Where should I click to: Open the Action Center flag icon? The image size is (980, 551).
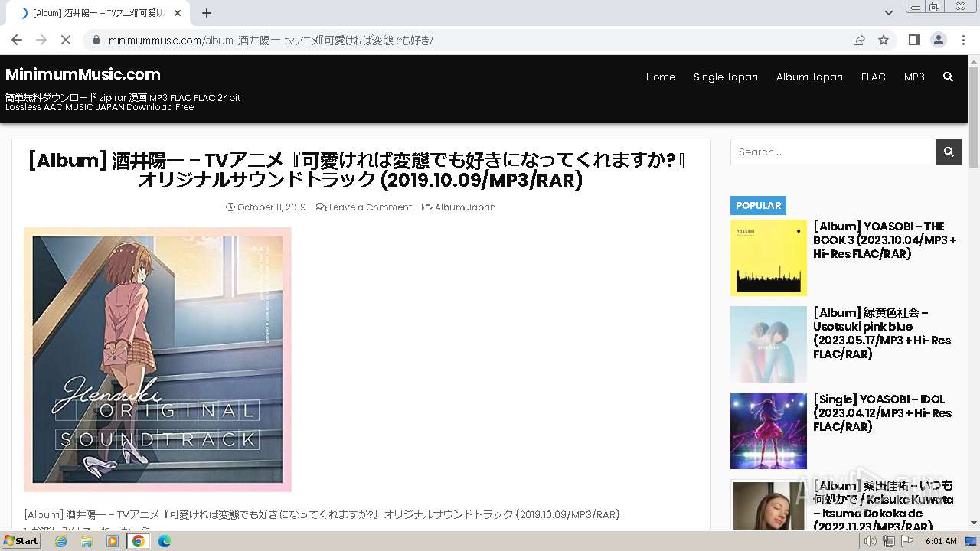coord(907,541)
